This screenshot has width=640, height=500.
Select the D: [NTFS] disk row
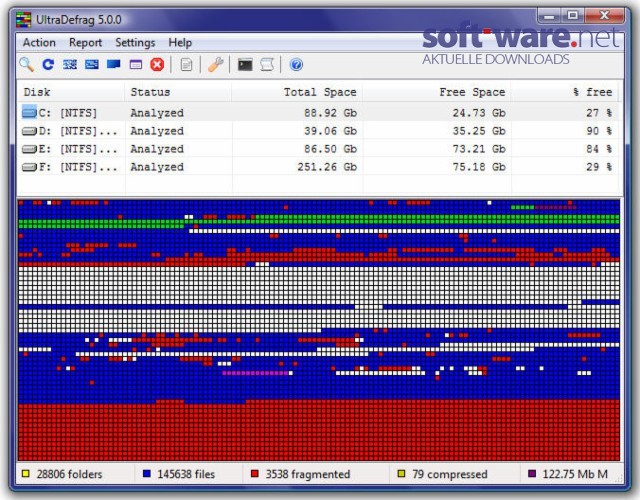320,131
